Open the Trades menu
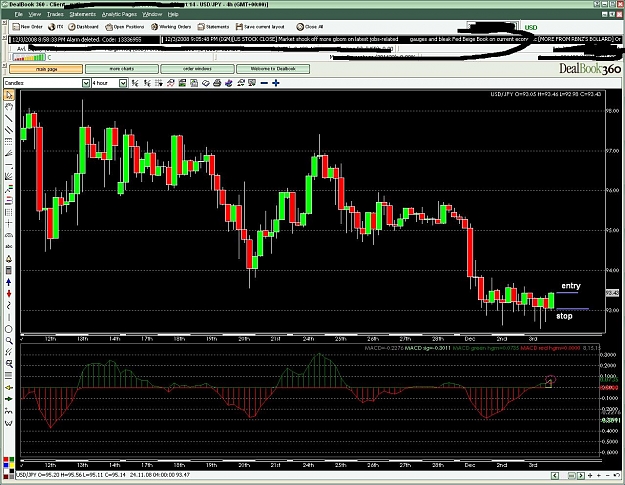The image size is (625, 485). tap(55, 14)
